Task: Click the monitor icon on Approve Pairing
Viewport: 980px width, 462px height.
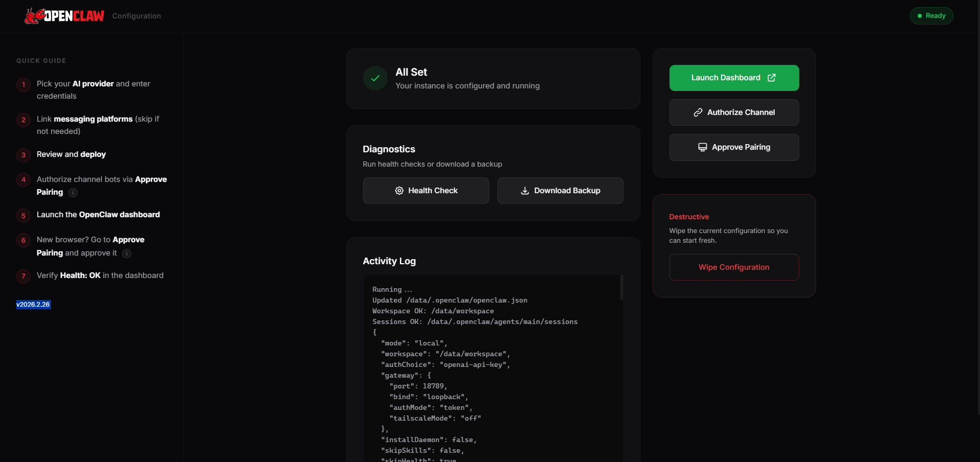Action: 702,147
